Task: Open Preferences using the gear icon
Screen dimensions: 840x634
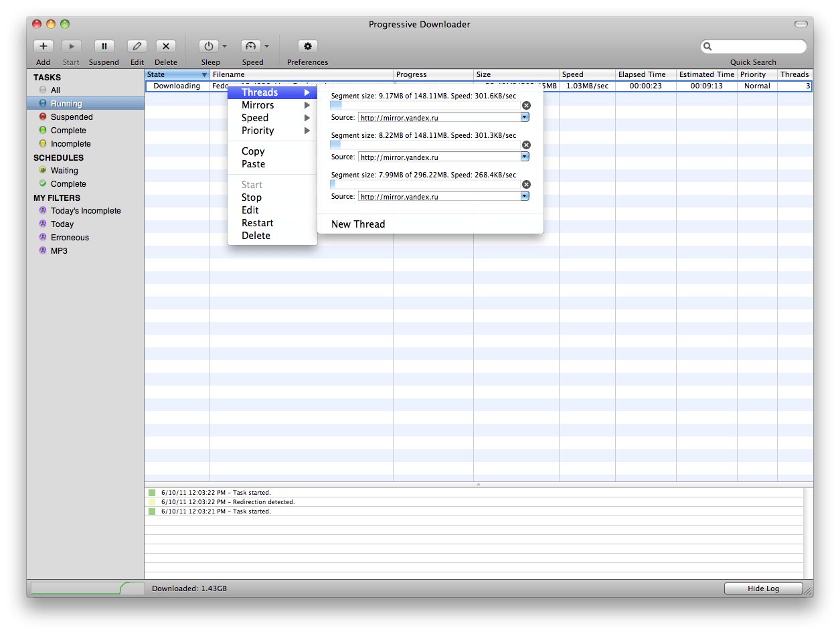Action: coord(307,46)
